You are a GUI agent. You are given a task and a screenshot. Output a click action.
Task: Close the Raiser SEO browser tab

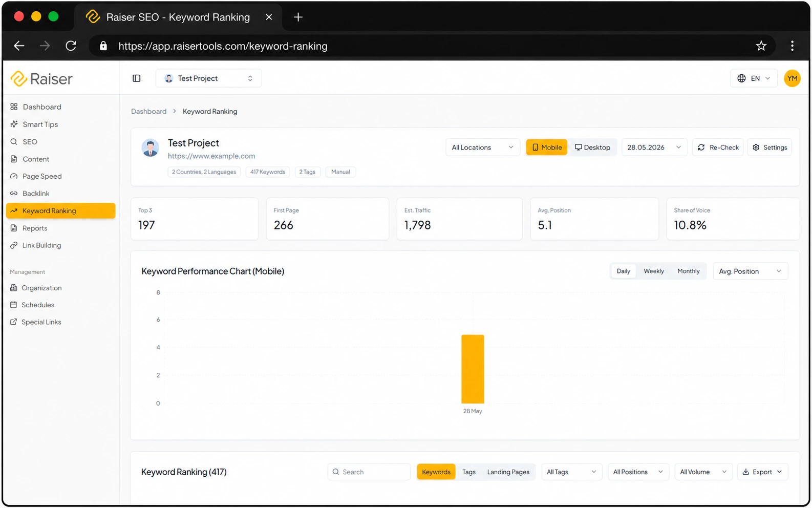(x=269, y=17)
